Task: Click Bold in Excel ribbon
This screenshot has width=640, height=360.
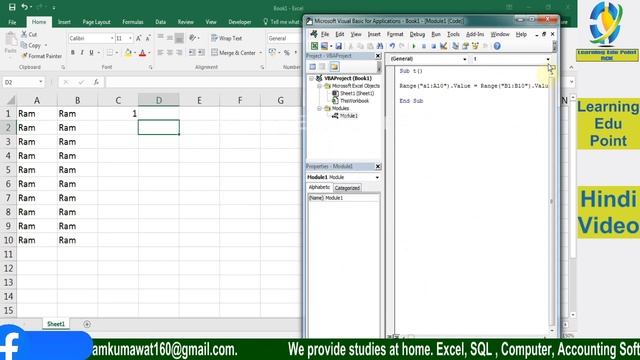Action: [73, 53]
